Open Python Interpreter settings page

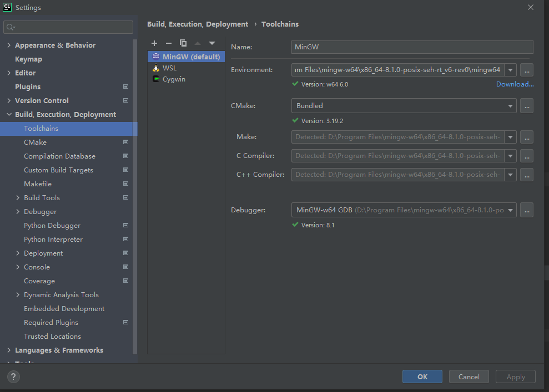(53, 240)
